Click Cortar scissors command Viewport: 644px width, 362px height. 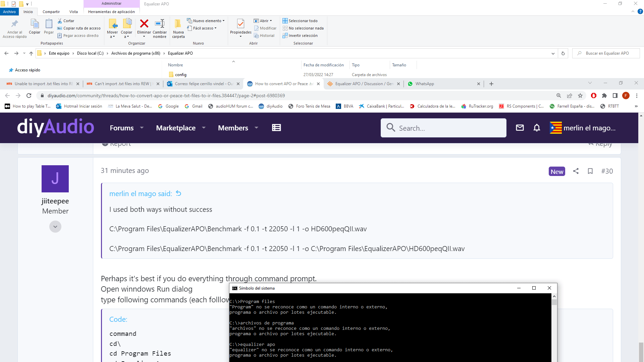point(66,21)
